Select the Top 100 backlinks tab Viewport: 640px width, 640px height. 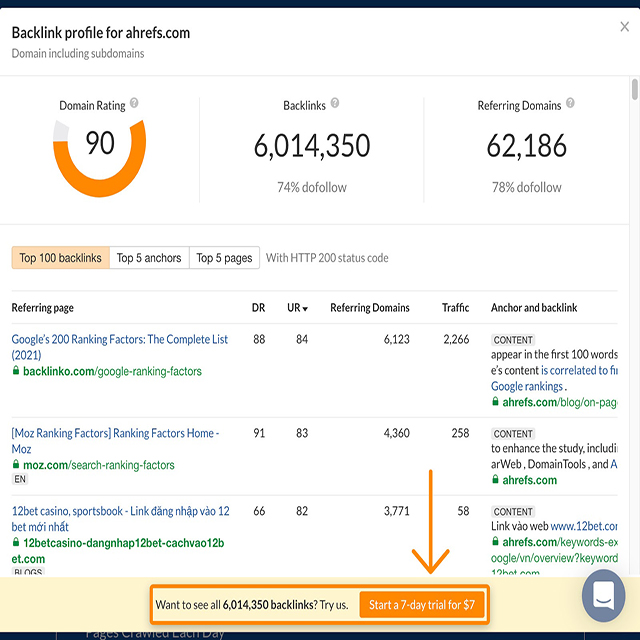(60, 258)
